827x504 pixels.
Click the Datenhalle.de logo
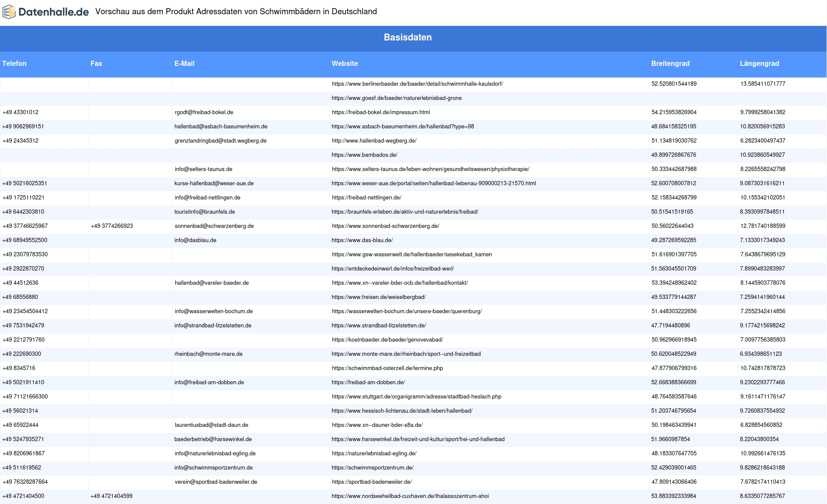pos(46,12)
